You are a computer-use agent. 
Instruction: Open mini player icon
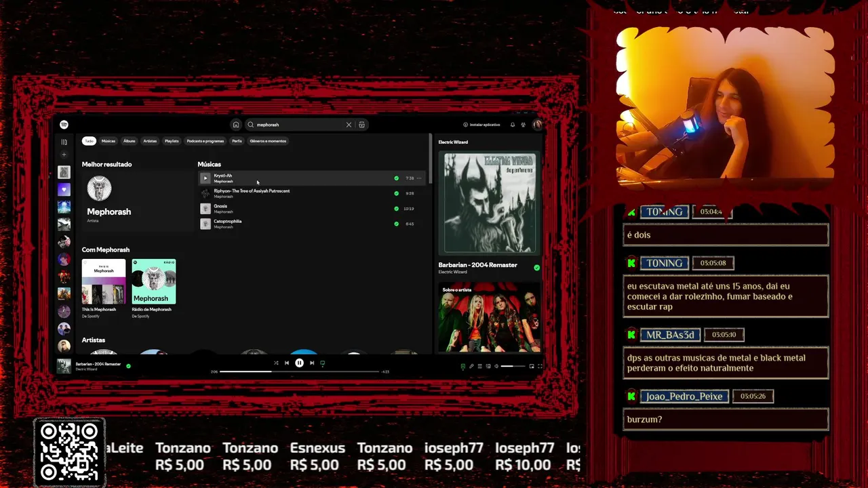[532, 366]
